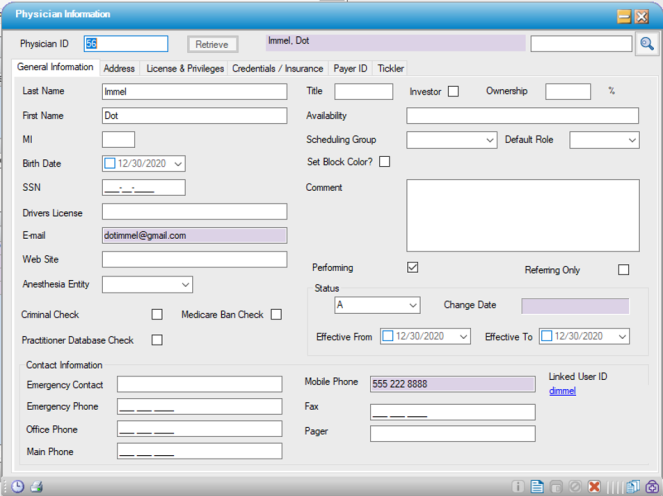Click the clock icon in bottom toolbar

[18, 487]
